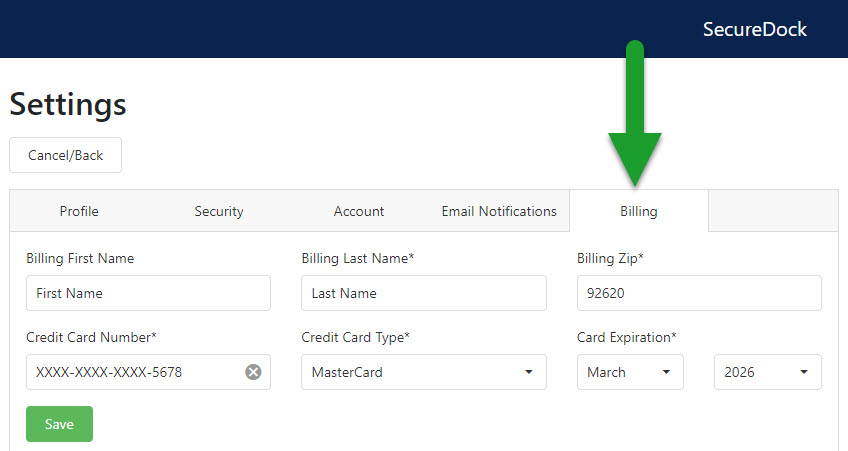Click the Credit Card Type label
The height and width of the screenshot is (451, 848).
coord(355,337)
